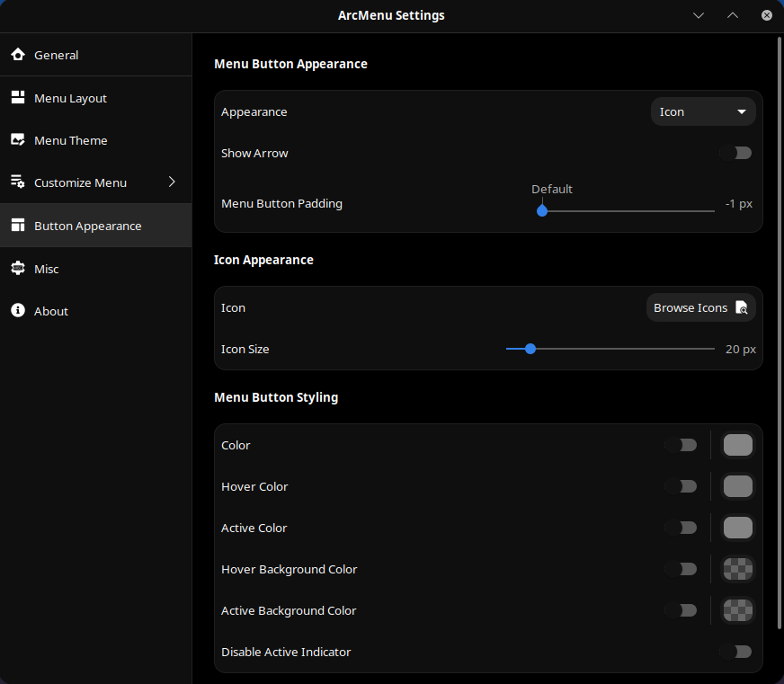Viewport: 784px width, 684px height.
Task: Open the Active Color swatch picker
Action: tap(738, 528)
